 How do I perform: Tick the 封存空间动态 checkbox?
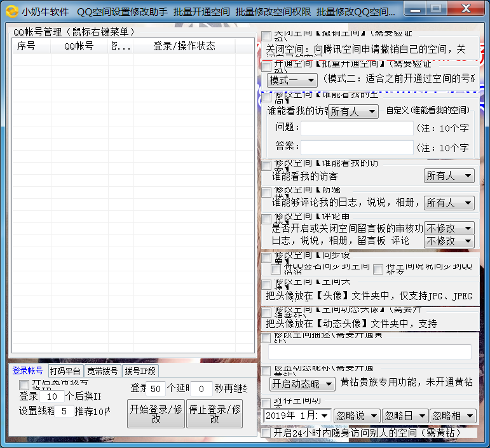tap(266, 403)
